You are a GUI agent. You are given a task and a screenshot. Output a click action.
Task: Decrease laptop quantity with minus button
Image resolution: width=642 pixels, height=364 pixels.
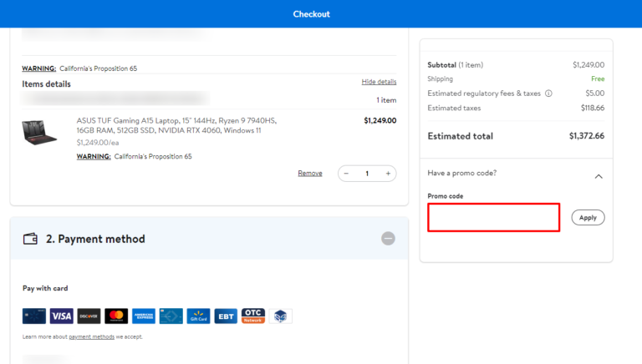(x=346, y=174)
